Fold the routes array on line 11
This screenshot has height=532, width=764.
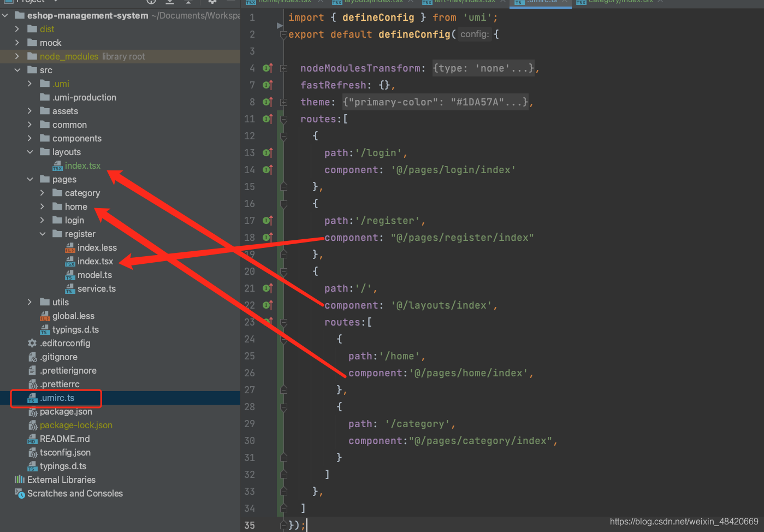click(x=283, y=119)
